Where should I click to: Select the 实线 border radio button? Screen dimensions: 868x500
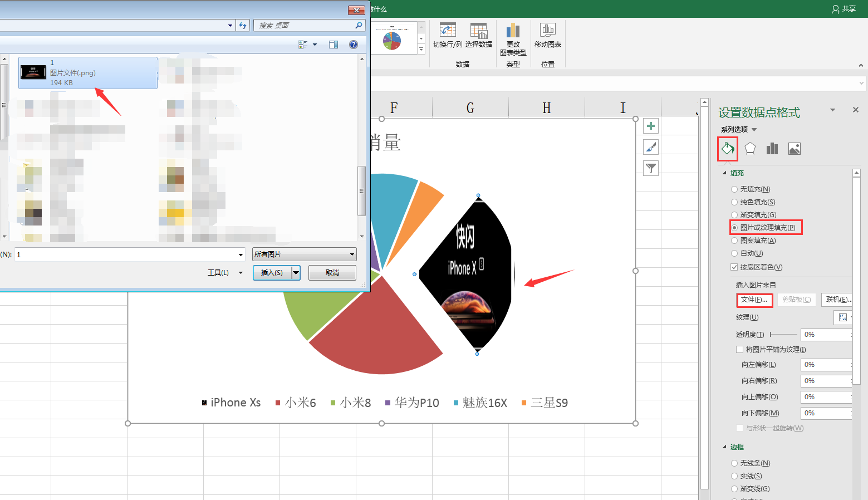(734, 476)
